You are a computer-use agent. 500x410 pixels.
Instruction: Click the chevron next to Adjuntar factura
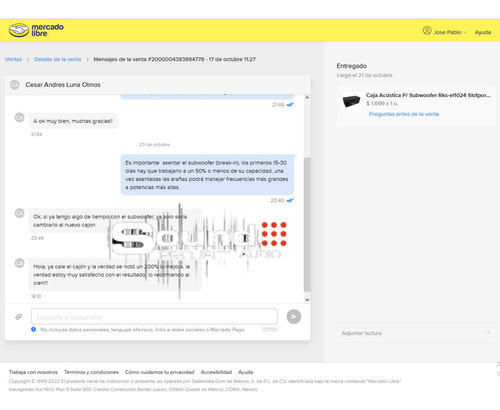tap(488, 333)
